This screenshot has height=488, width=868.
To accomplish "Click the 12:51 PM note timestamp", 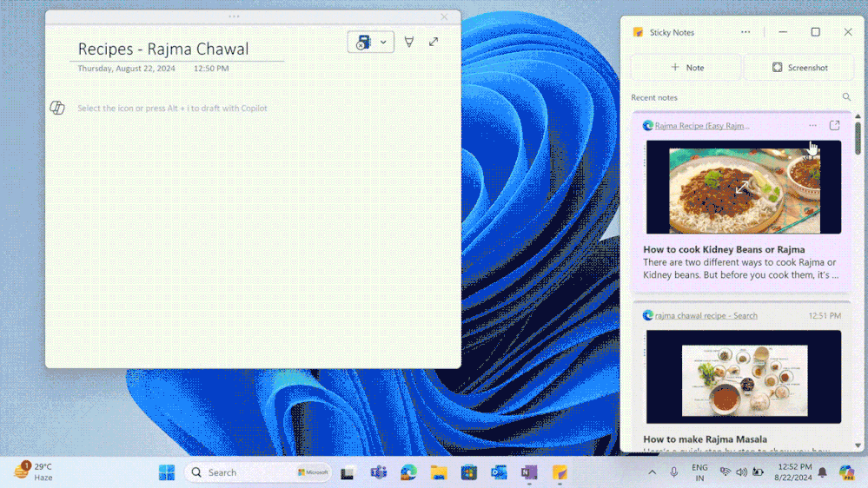I will [825, 316].
